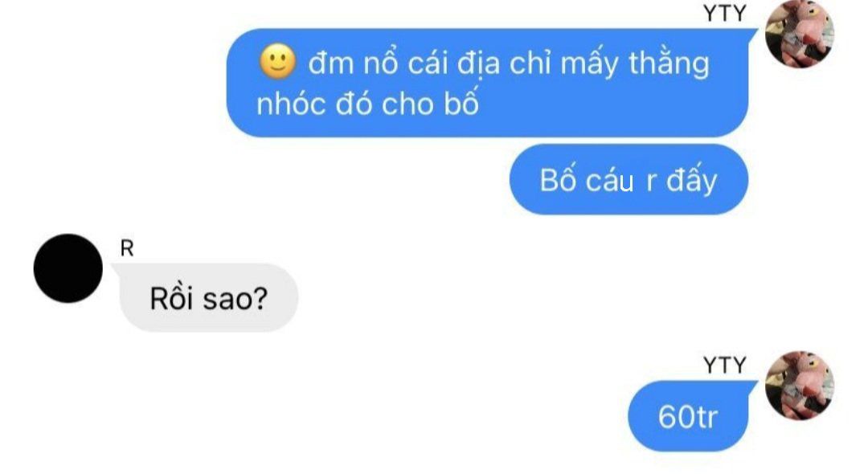Click the word "Rồi" in the gray bubble
This screenshot has height=474, width=868.
tap(172, 299)
